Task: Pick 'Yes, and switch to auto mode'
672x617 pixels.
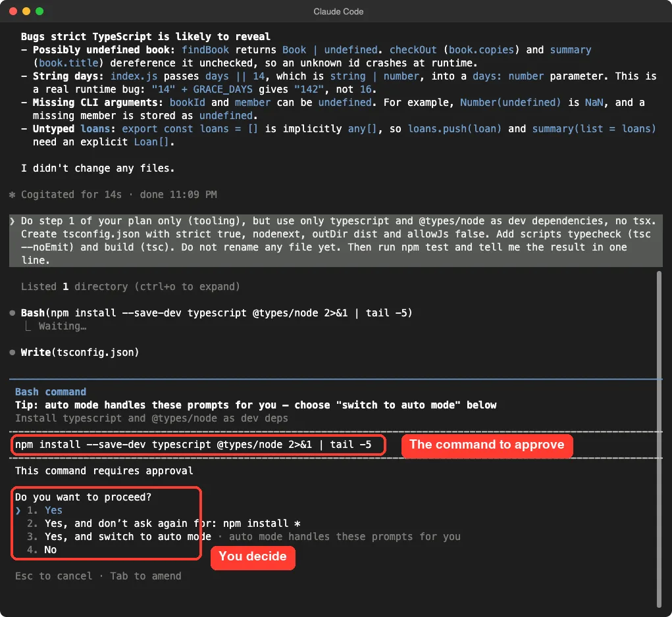Action: click(119, 537)
